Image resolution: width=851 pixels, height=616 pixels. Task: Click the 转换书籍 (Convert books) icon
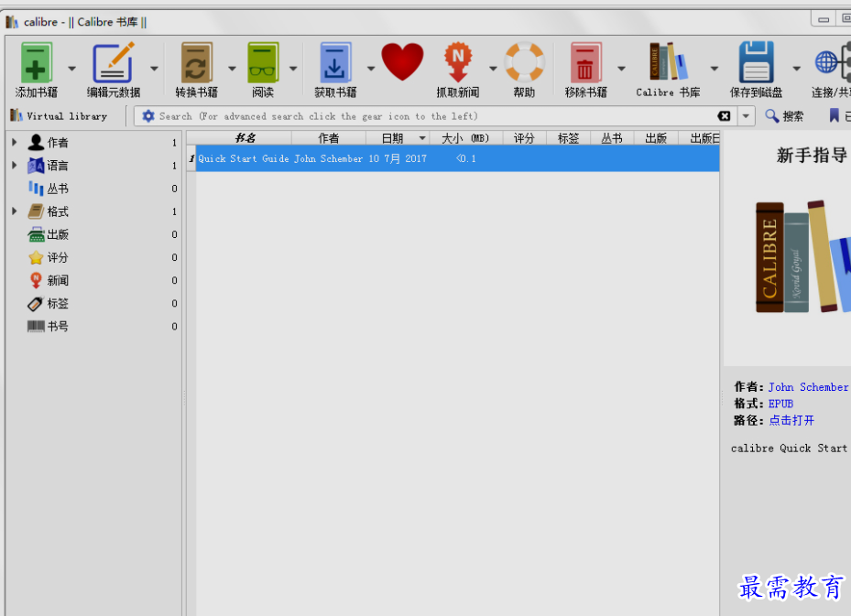pos(197,63)
